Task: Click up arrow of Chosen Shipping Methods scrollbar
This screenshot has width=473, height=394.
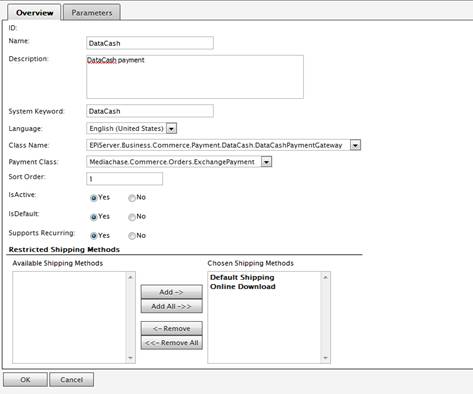Action: 325,277
